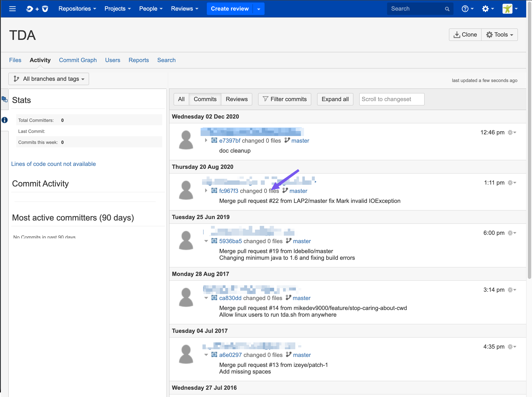Screen dimensions: 532x397
Task: Click the Expand all button
Action: [335, 99]
